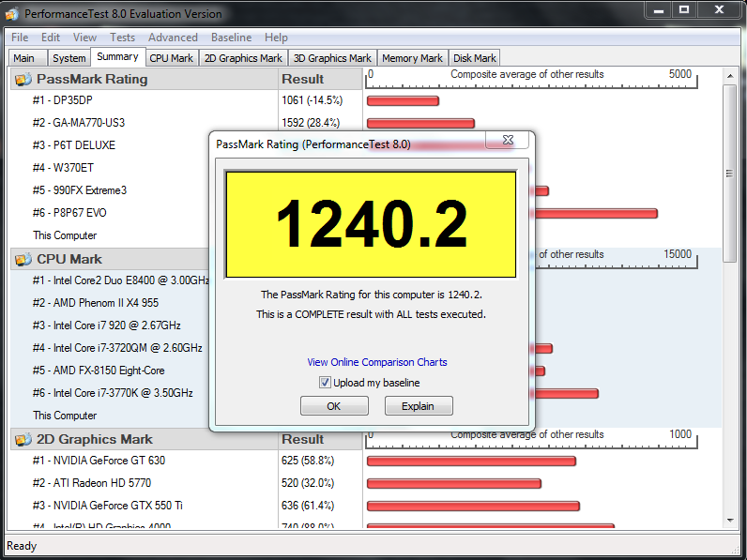Close the PassMark Rating dialog
Viewport: 747px width, 560px height.
tap(507, 141)
